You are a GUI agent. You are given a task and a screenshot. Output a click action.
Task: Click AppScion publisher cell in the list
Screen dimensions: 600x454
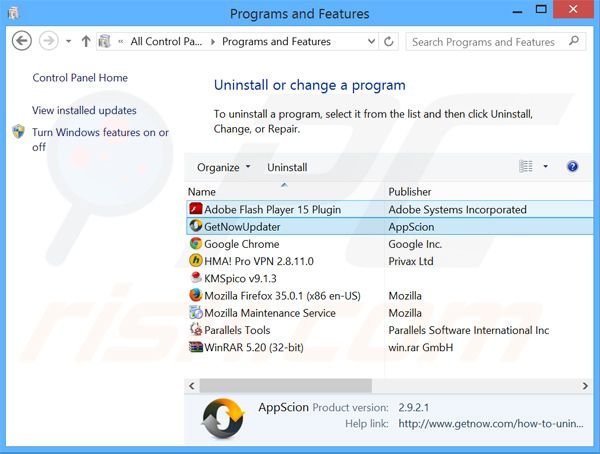(x=411, y=227)
